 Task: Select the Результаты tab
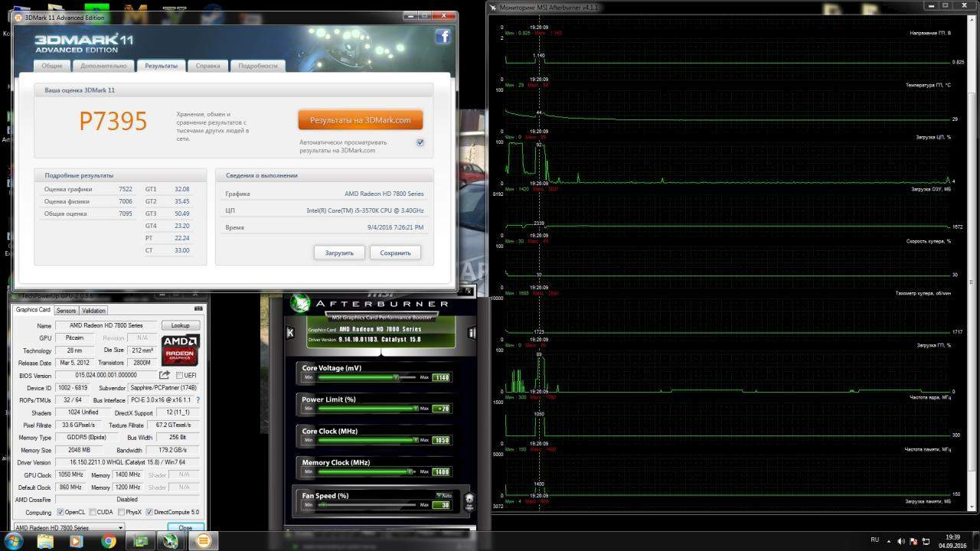click(x=161, y=66)
